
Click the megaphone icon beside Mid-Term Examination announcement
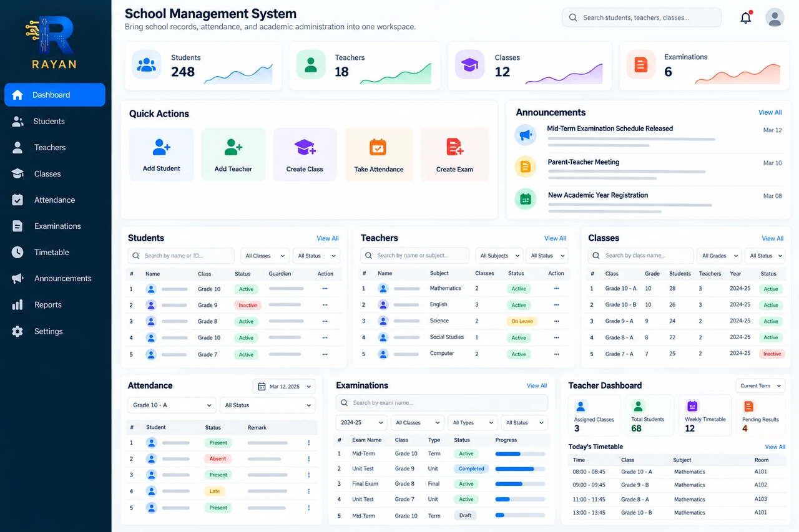coord(526,135)
